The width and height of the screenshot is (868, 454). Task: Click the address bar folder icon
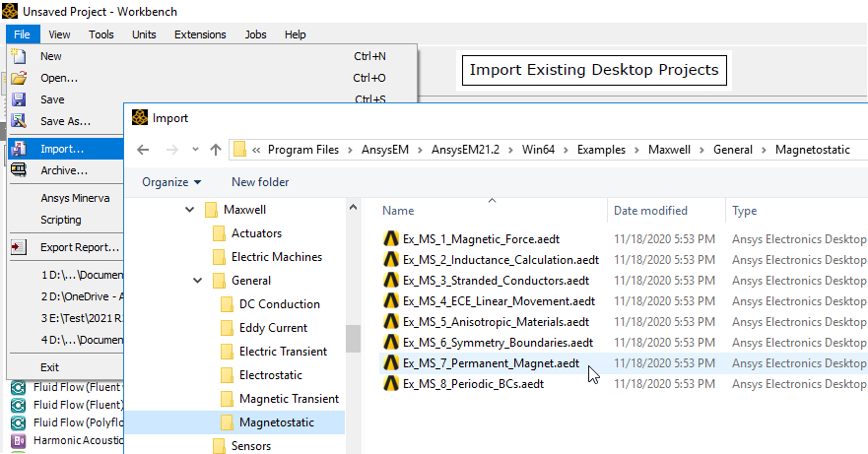tap(239, 150)
